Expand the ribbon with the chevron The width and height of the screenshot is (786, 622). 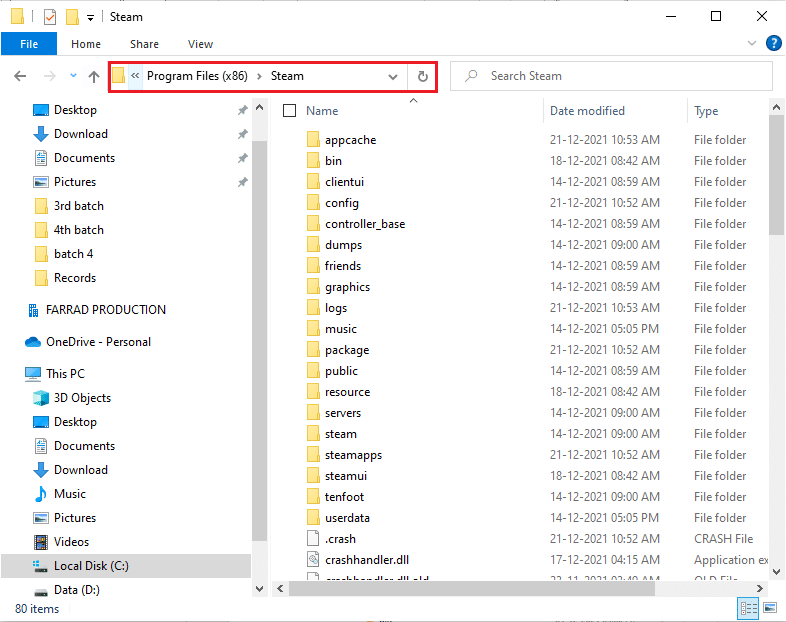751,43
